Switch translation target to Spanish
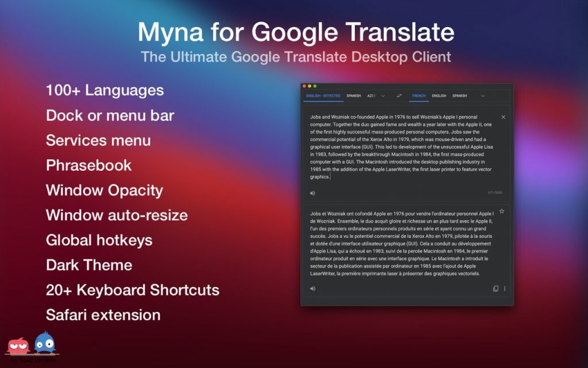 pos(459,95)
